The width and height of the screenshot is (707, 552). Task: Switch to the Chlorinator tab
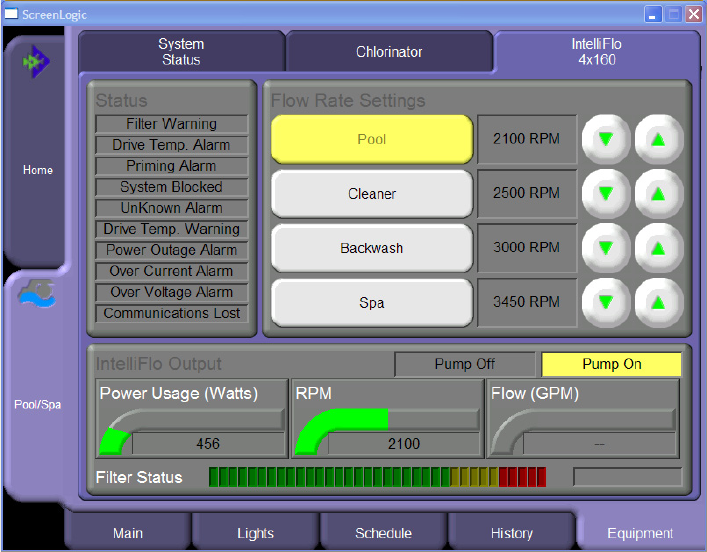(389, 51)
